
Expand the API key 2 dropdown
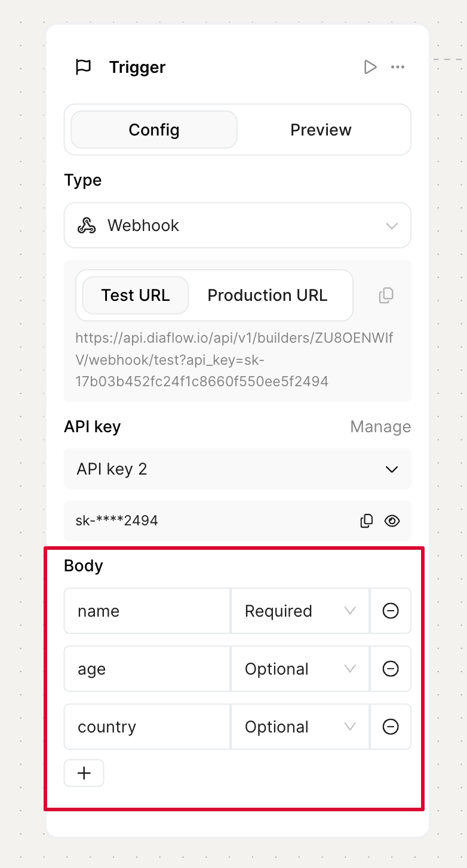[237, 469]
